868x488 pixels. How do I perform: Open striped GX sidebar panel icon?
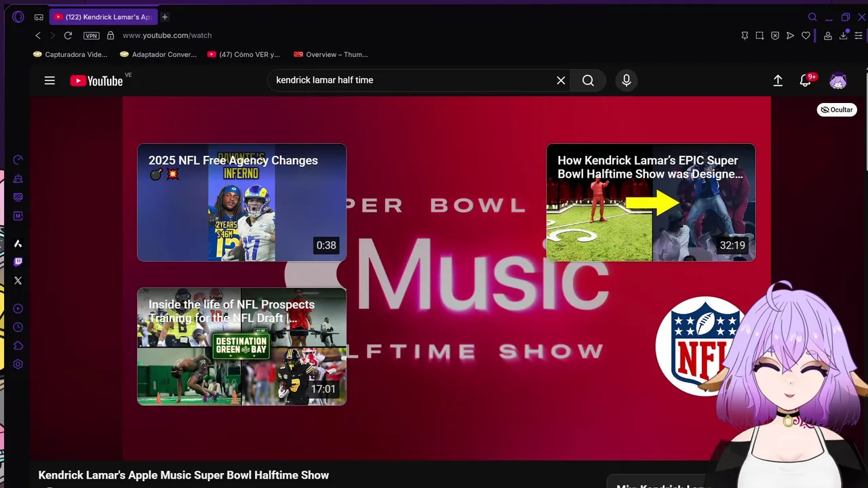(x=18, y=197)
